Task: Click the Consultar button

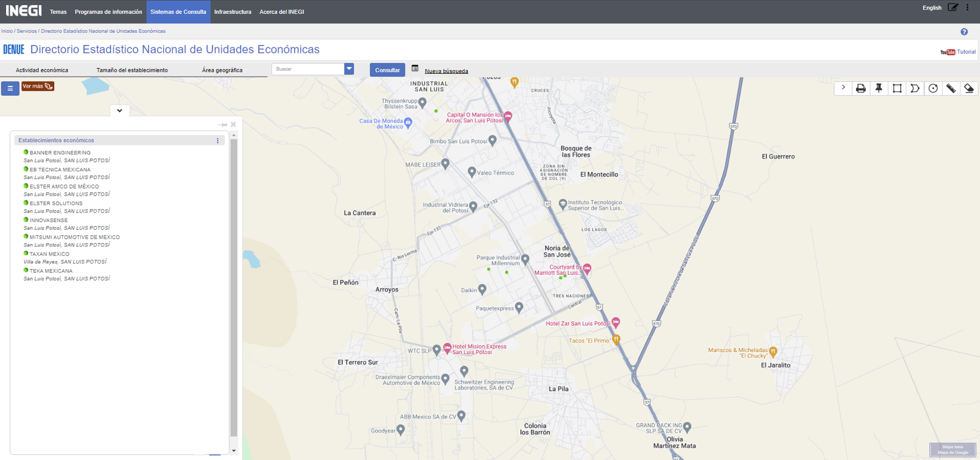Action: tap(387, 70)
